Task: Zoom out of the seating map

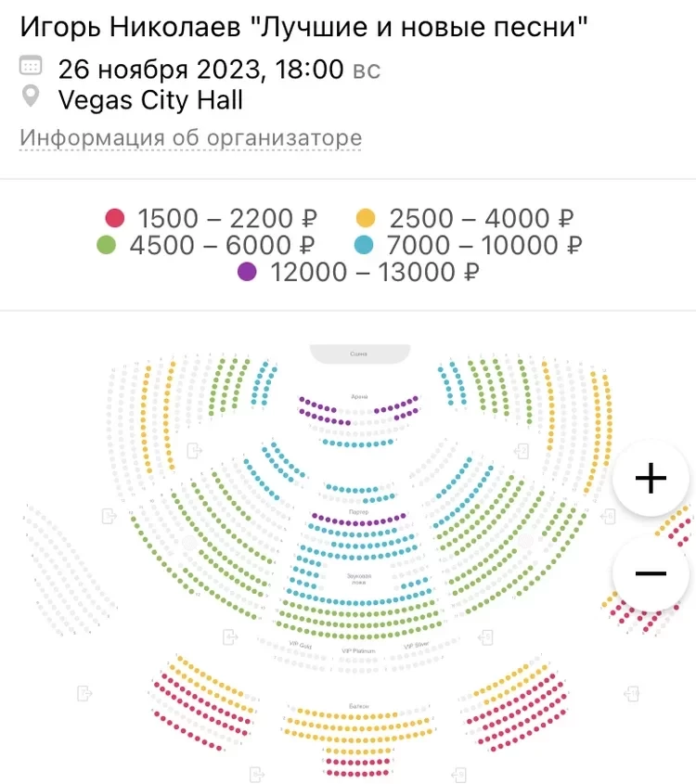Action: click(x=651, y=572)
